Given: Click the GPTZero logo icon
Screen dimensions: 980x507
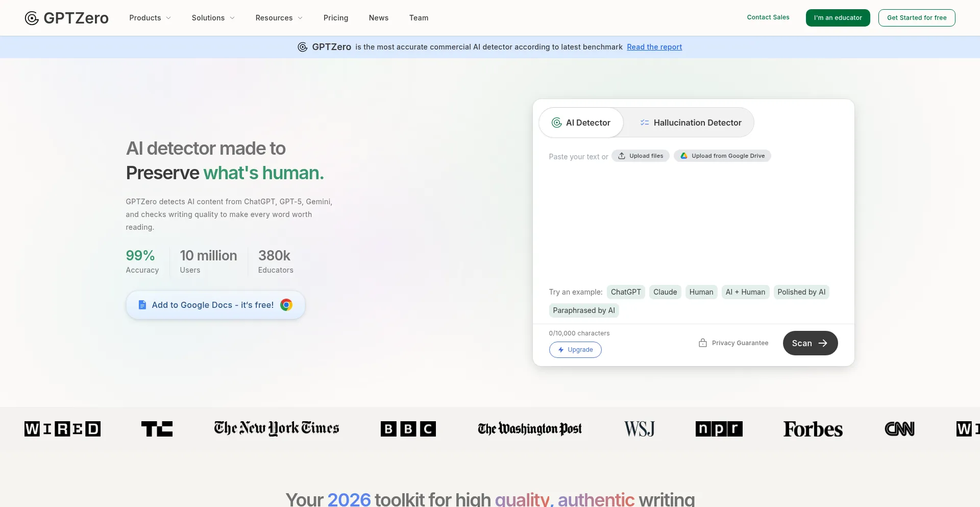Looking at the screenshot, I should 31,18.
